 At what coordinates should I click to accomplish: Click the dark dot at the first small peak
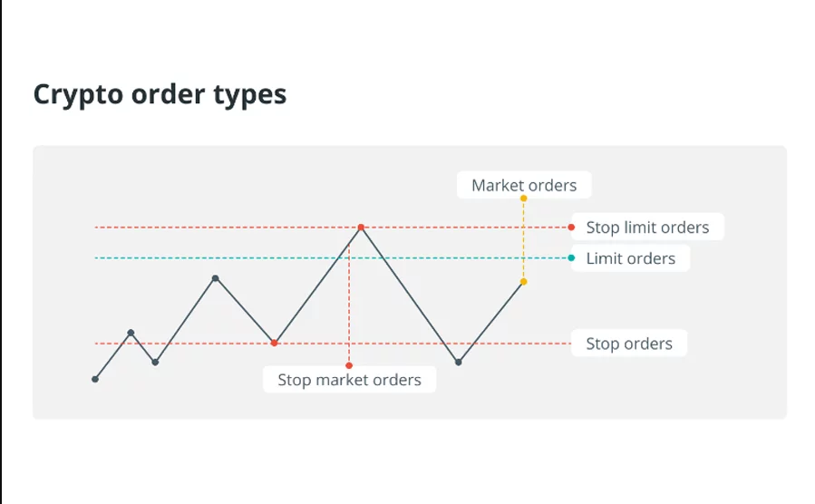(131, 333)
